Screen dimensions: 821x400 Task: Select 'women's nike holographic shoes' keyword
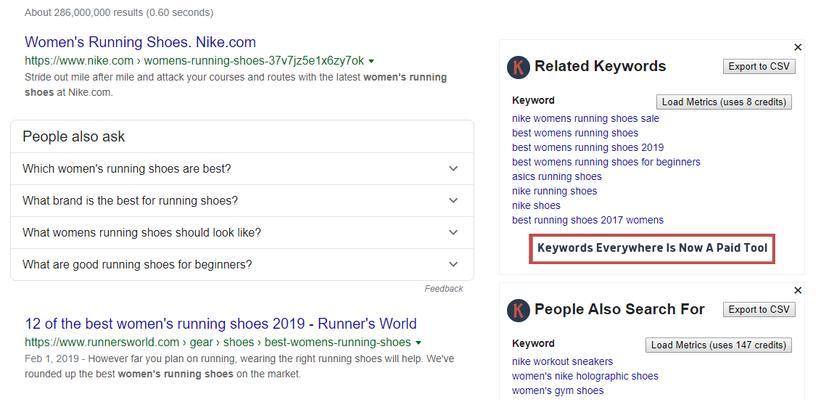(x=585, y=376)
